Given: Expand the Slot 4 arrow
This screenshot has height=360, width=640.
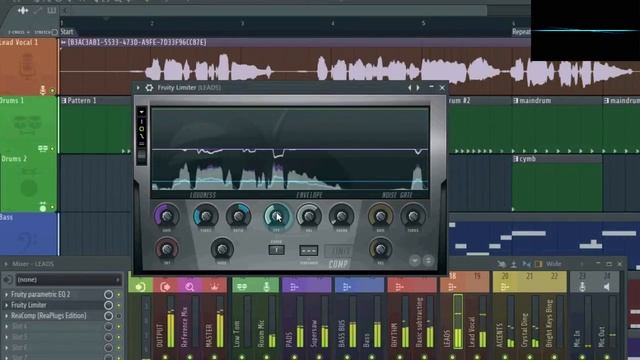Looking at the screenshot, I should 6,327.
